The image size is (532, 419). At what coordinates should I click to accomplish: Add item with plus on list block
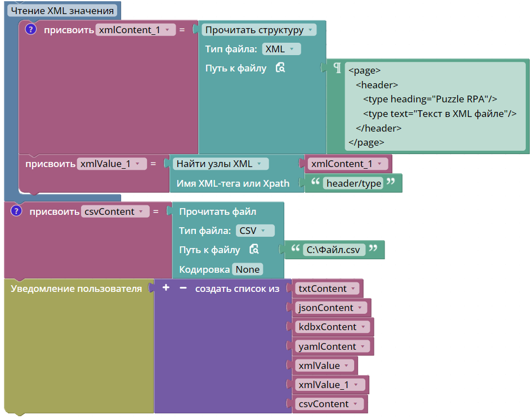coord(166,288)
